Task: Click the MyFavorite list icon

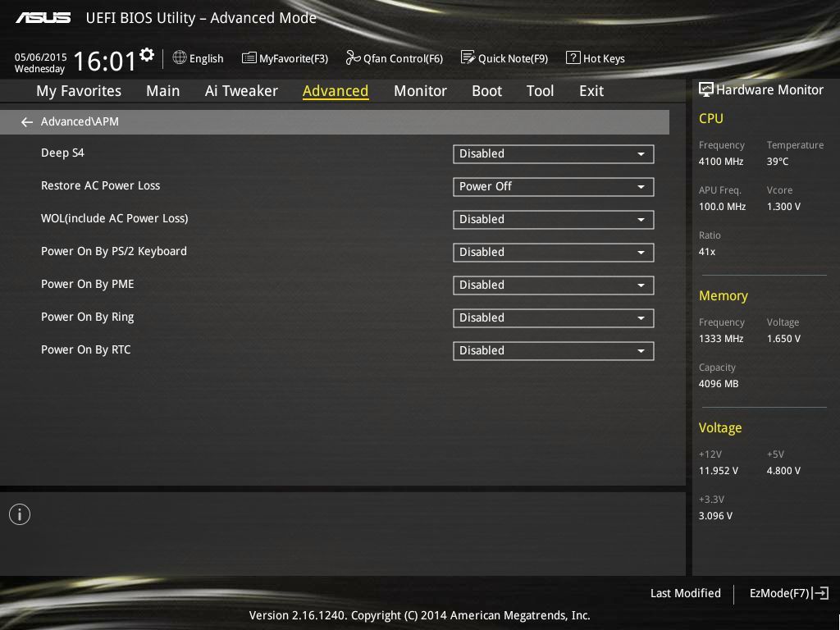Action: 249,58
